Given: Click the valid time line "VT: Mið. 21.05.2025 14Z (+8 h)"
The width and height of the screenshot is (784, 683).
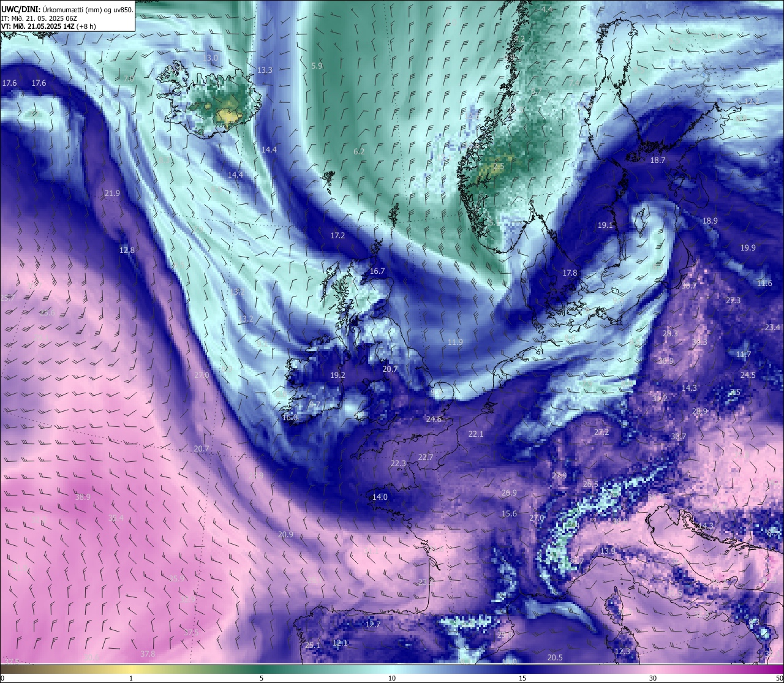Looking at the screenshot, I should click(48, 26).
